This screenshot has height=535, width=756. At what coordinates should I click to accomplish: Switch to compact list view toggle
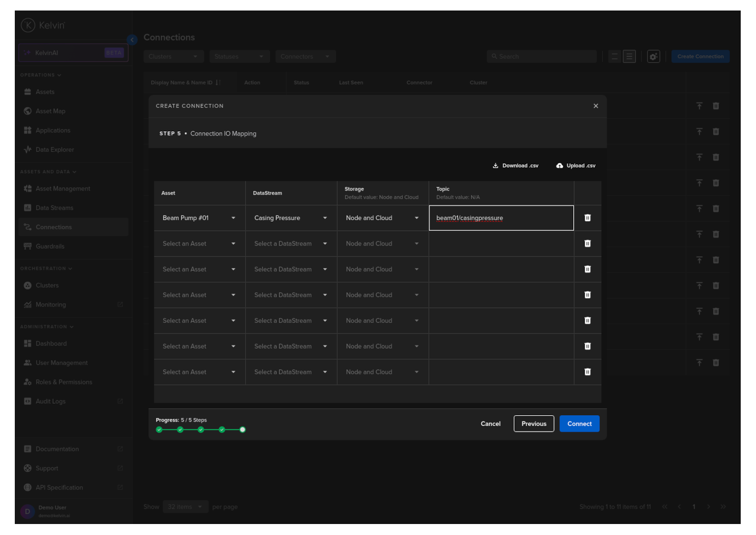pos(614,56)
